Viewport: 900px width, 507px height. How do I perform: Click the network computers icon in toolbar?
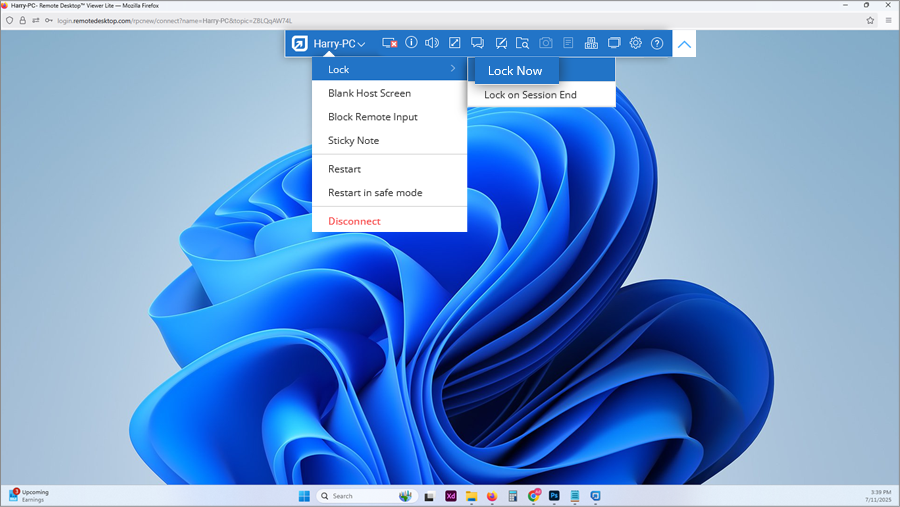(x=590, y=43)
